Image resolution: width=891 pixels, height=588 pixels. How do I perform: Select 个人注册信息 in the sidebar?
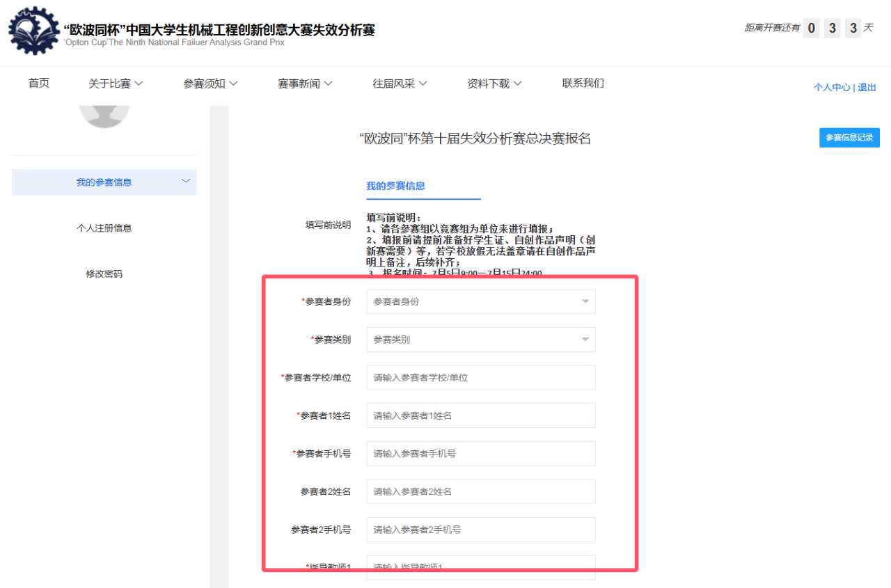104,228
